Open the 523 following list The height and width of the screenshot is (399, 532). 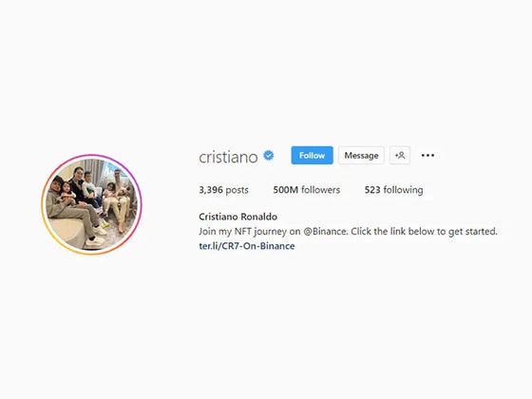(x=393, y=190)
